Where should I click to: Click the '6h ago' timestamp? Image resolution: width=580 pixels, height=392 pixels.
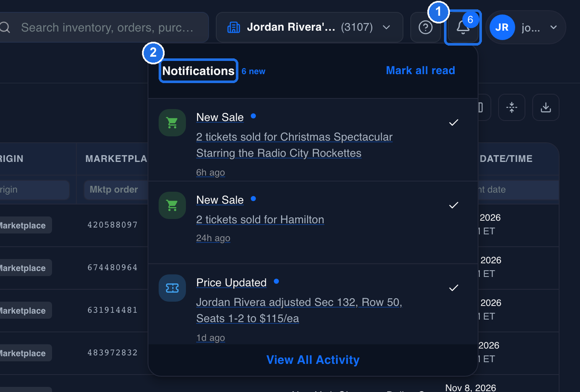[x=211, y=172]
